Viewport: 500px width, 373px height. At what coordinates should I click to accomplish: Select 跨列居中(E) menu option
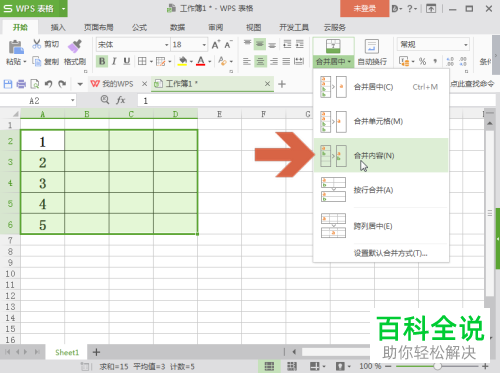[381, 226]
